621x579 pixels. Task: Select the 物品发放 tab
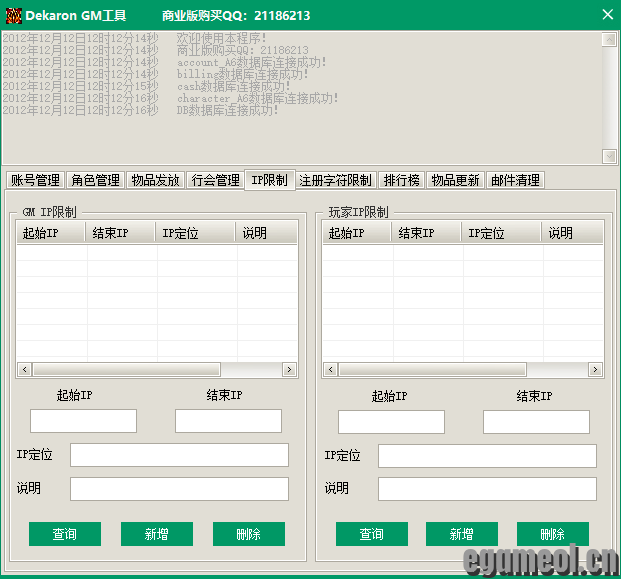(x=155, y=180)
